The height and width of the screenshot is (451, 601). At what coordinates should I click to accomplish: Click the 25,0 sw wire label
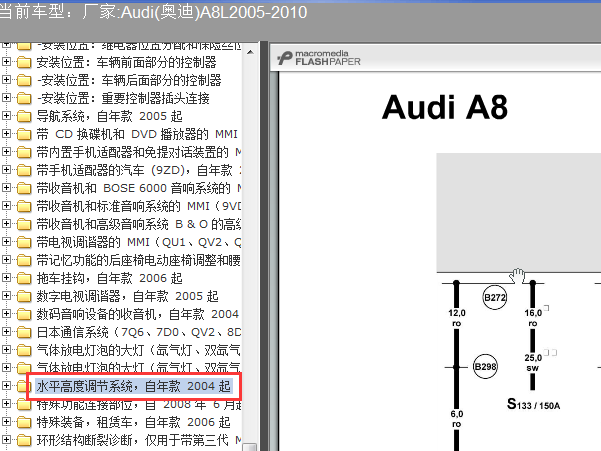(533, 362)
